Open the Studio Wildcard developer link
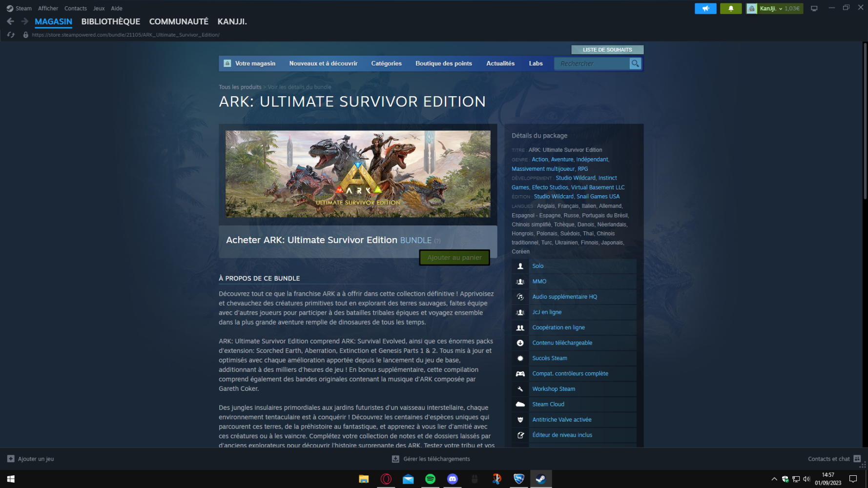 point(576,178)
